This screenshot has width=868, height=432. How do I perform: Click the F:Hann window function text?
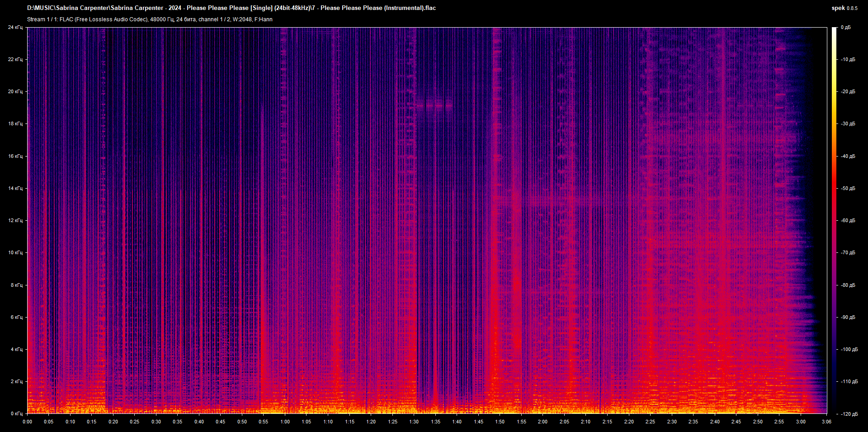(264, 19)
